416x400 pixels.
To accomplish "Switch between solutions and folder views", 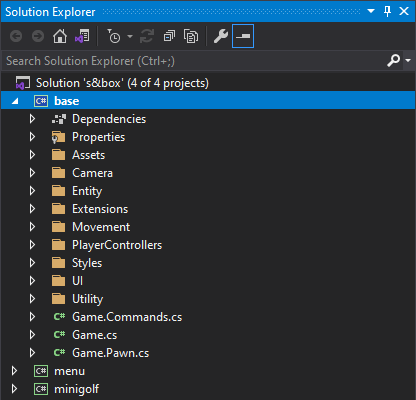I will 82,36.
